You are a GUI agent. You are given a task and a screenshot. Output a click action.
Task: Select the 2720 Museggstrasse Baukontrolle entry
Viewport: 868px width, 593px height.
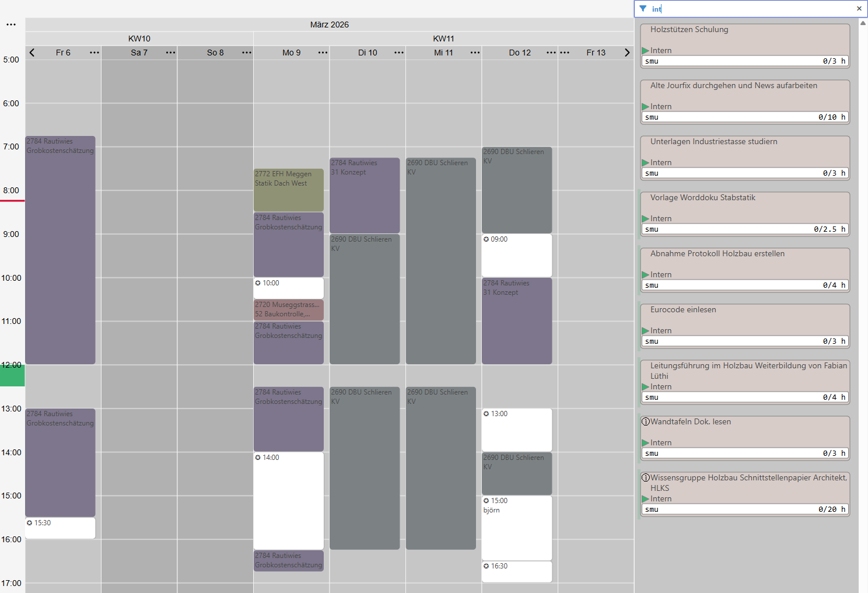coord(288,310)
